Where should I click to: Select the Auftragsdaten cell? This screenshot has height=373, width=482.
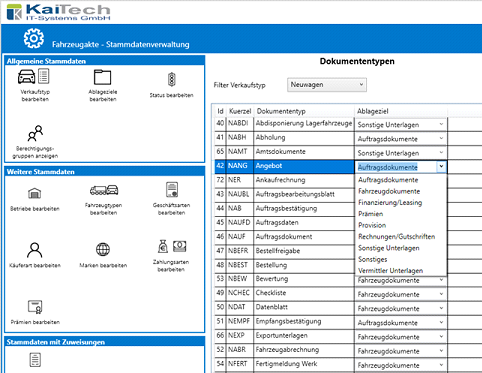(304, 223)
